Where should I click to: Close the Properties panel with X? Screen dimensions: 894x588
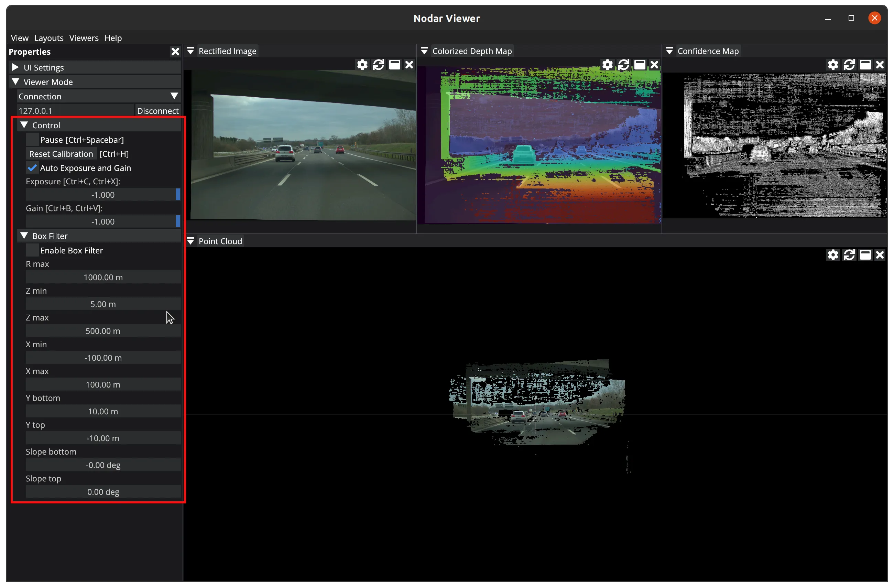[175, 52]
